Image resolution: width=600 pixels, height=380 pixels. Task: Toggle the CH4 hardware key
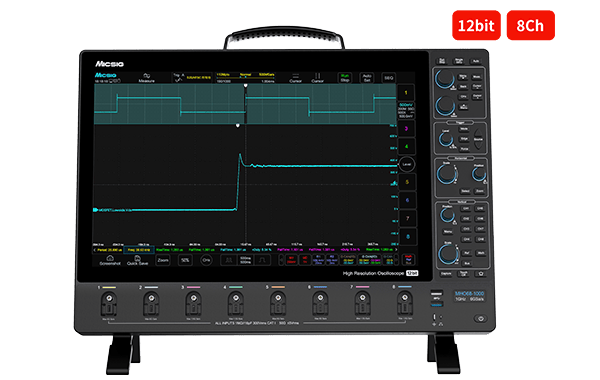466,239
